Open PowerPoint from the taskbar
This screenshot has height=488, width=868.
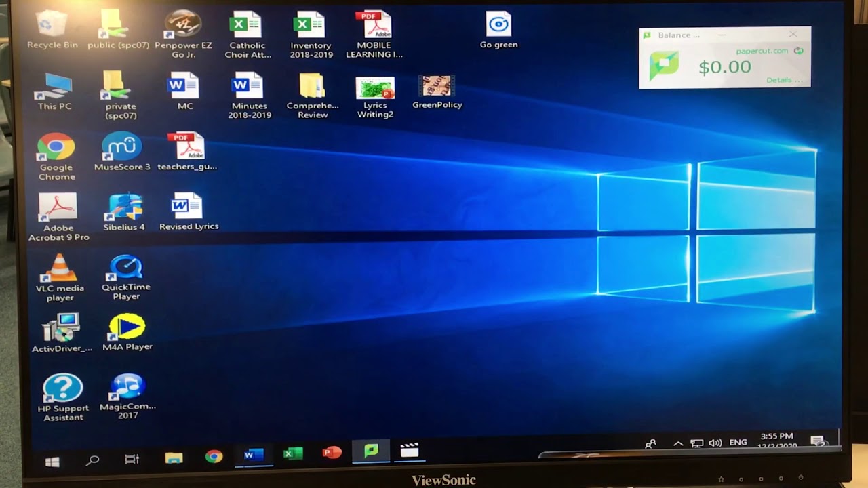click(332, 452)
